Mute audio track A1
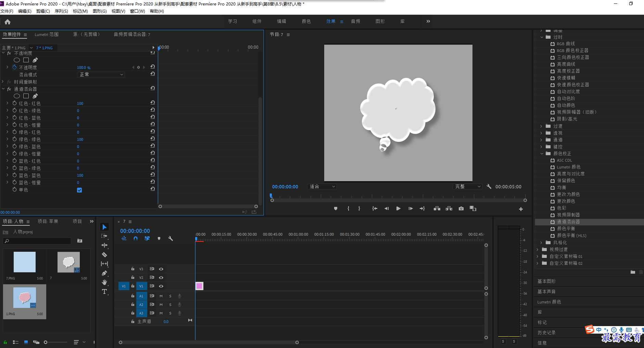 pos(161,296)
